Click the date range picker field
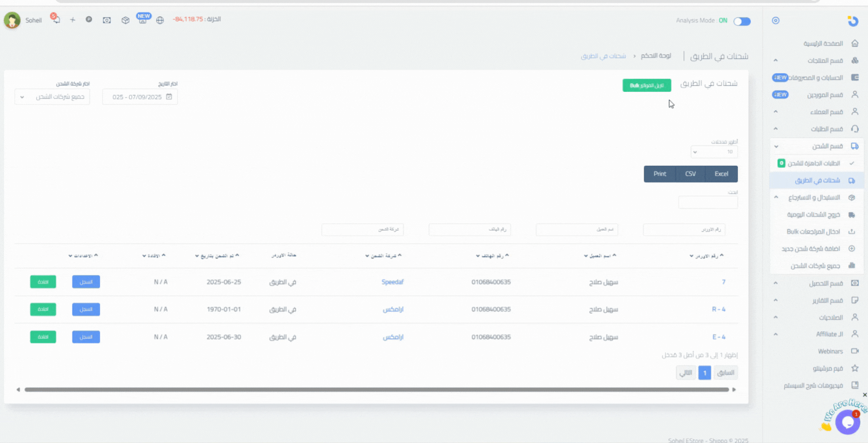 point(140,97)
